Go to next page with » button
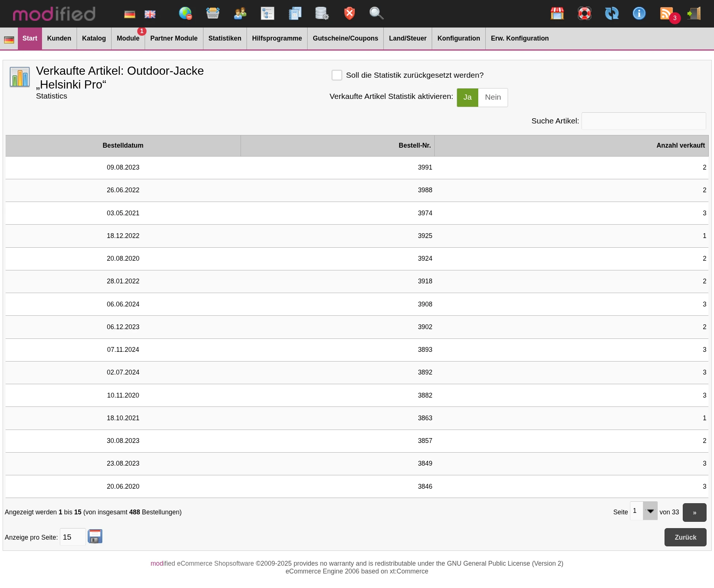Screen dimensions: 714x588 (694, 513)
